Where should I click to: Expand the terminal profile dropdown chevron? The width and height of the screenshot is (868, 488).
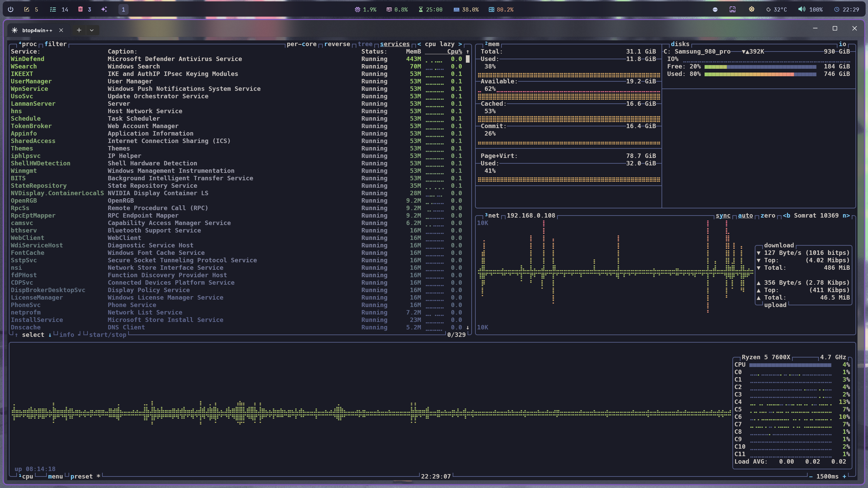tap(92, 30)
